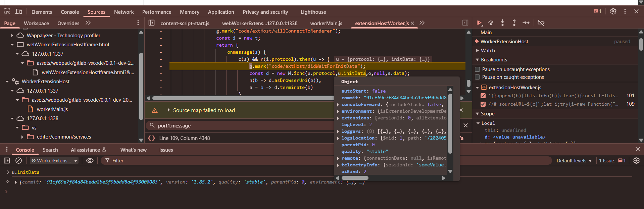Viewport: 644px width, 209px height.
Task: Open the DevTools customize three-dot menu
Action: pyautogui.click(x=625, y=11)
